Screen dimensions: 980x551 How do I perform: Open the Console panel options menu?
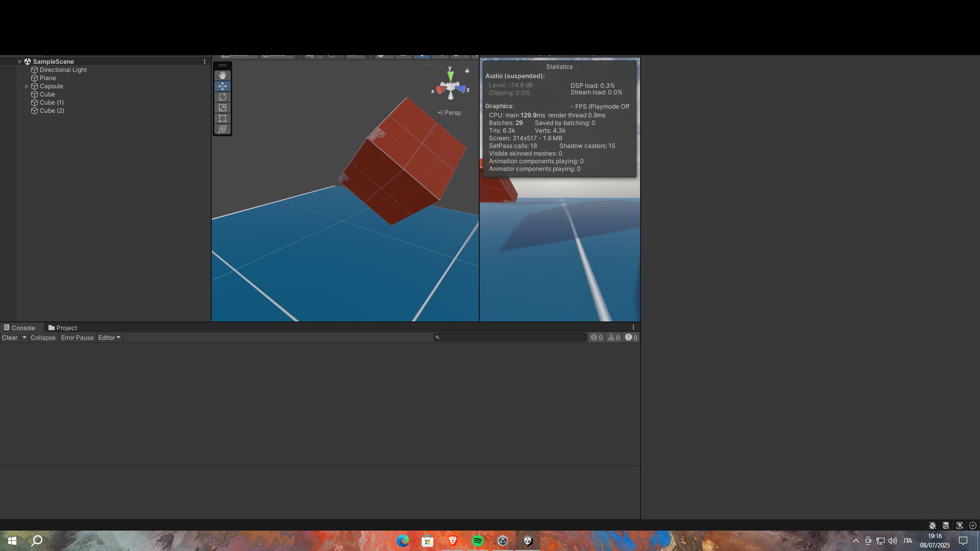634,327
